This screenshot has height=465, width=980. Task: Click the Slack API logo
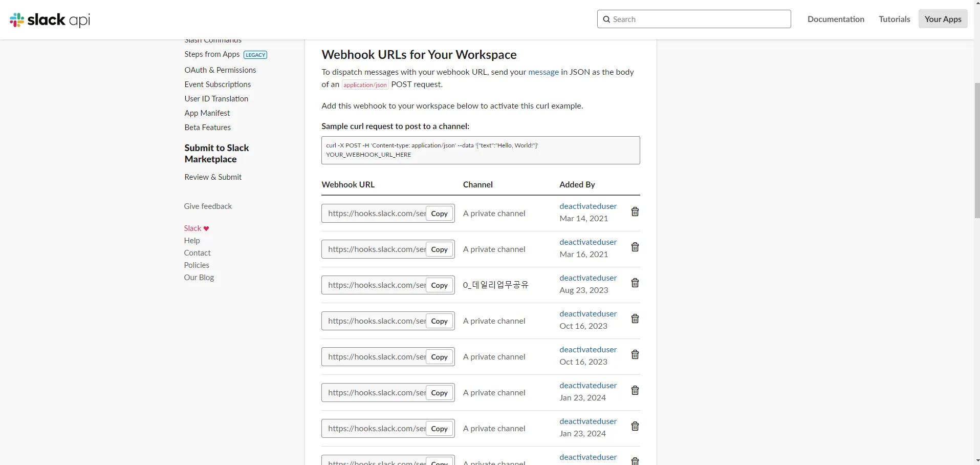pyautogui.click(x=50, y=20)
